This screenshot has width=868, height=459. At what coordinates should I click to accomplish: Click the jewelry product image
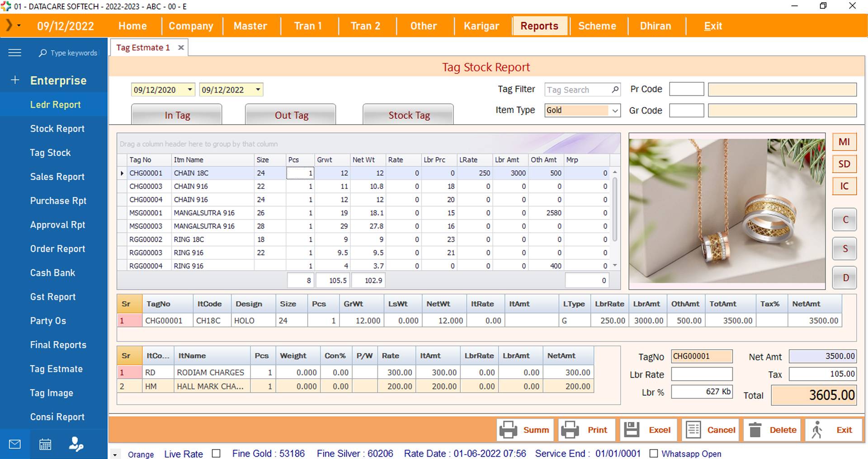click(x=727, y=211)
